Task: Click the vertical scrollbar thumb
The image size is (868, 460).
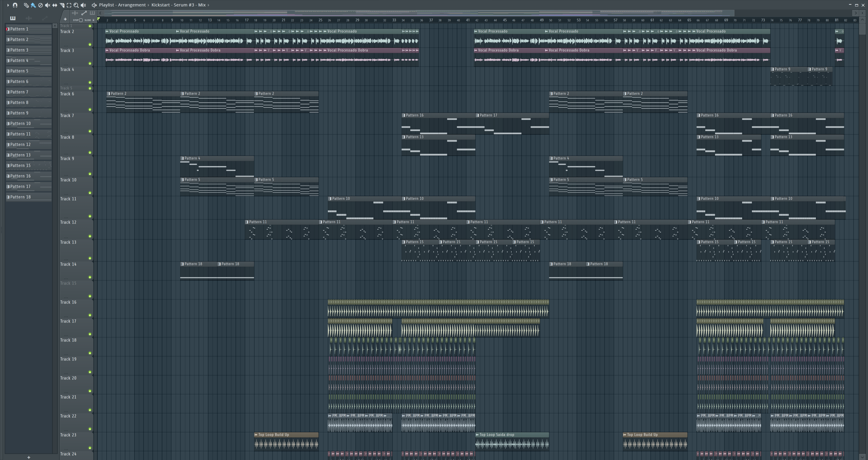Action: pyautogui.click(x=862, y=28)
